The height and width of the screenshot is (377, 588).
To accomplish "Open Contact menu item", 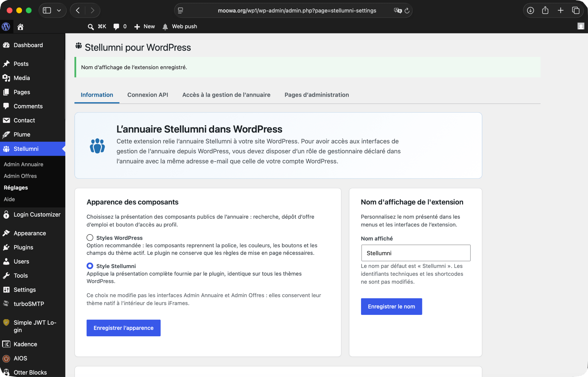I will pyautogui.click(x=32, y=120).
